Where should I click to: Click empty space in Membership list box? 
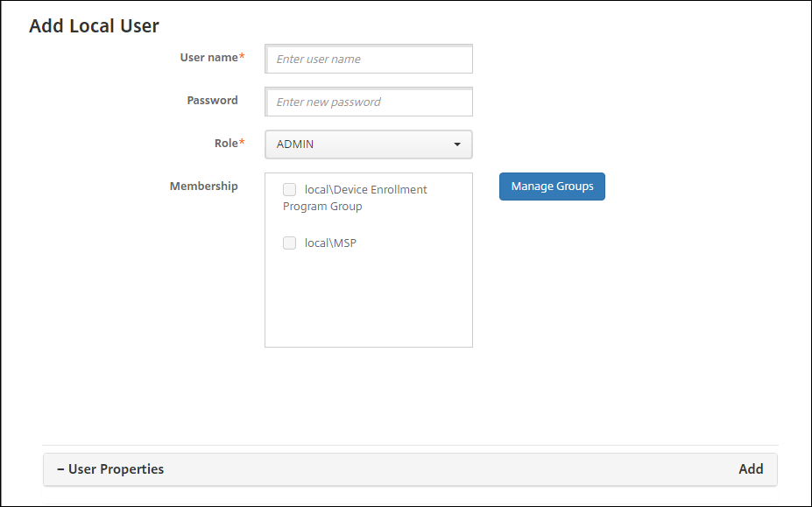click(368, 302)
